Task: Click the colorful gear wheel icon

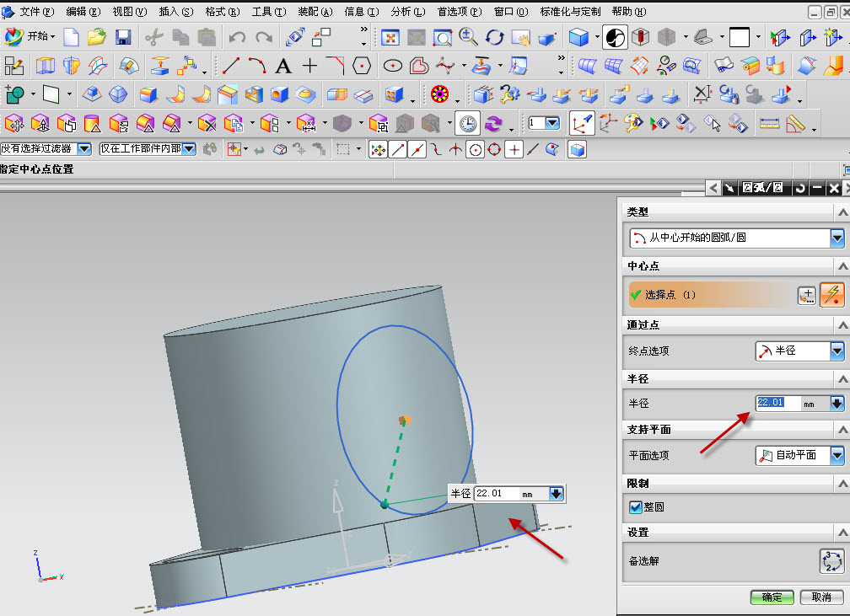Action: tap(439, 94)
